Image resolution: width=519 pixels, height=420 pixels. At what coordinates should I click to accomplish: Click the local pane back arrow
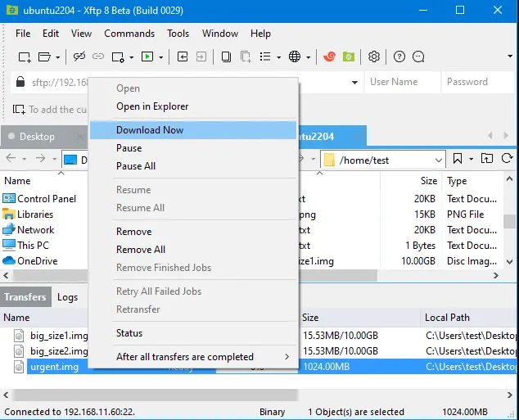pos(11,159)
